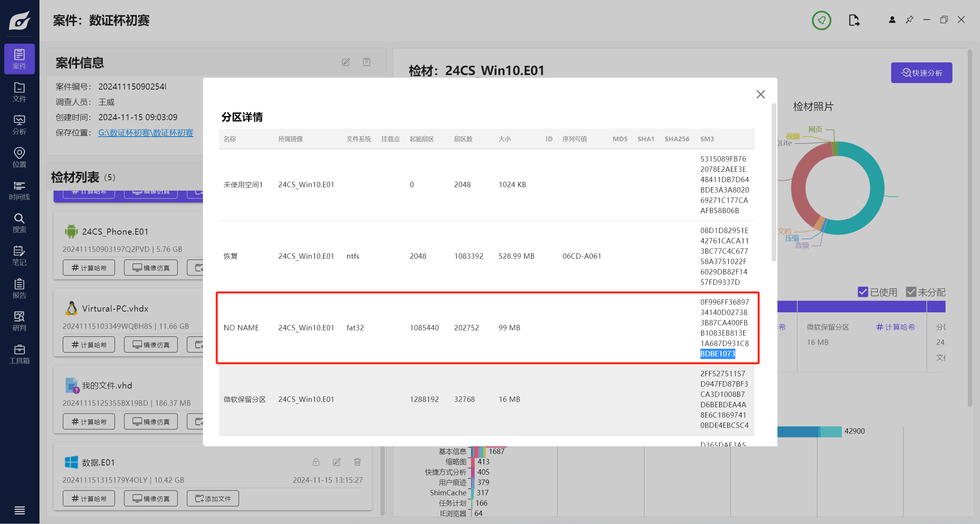The height and width of the screenshot is (524, 980).
Task: Click the 快速分析 button
Action: coord(921,73)
